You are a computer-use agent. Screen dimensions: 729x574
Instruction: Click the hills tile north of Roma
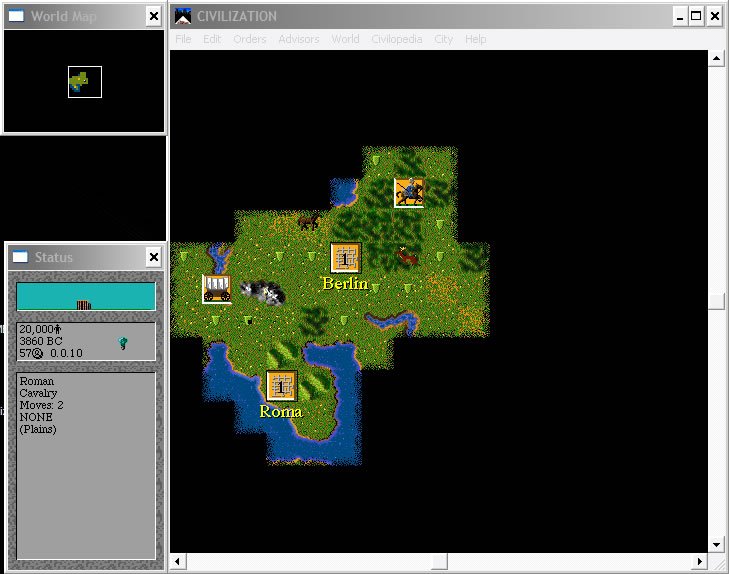[281, 353]
